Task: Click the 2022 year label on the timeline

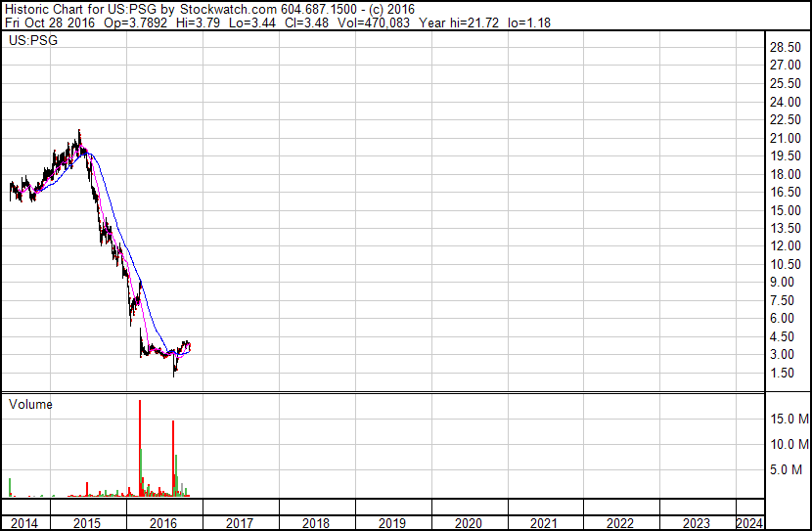Action: click(x=620, y=523)
